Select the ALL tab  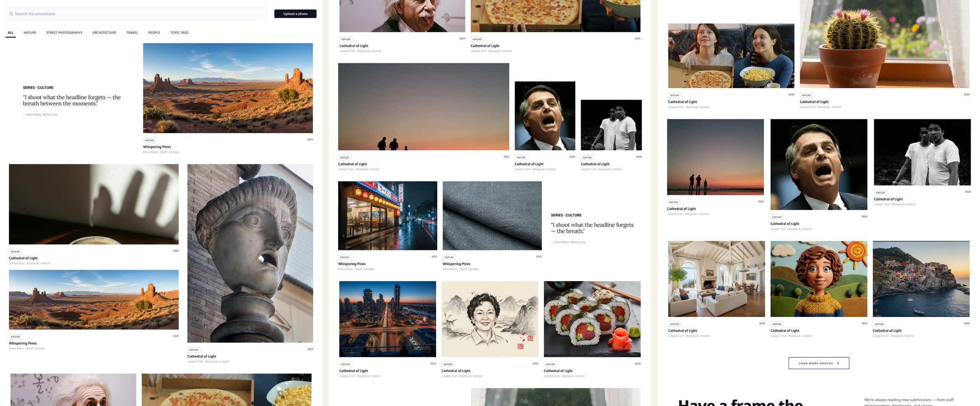(11, 33)
